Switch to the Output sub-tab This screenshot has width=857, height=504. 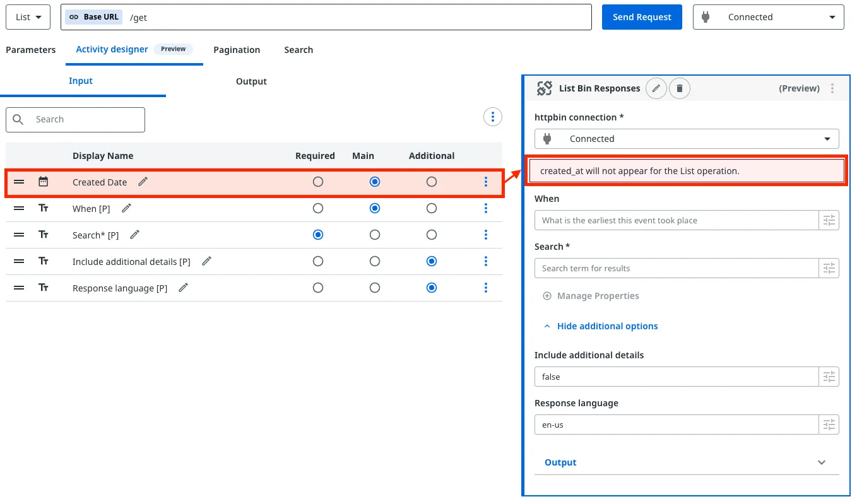251,81
